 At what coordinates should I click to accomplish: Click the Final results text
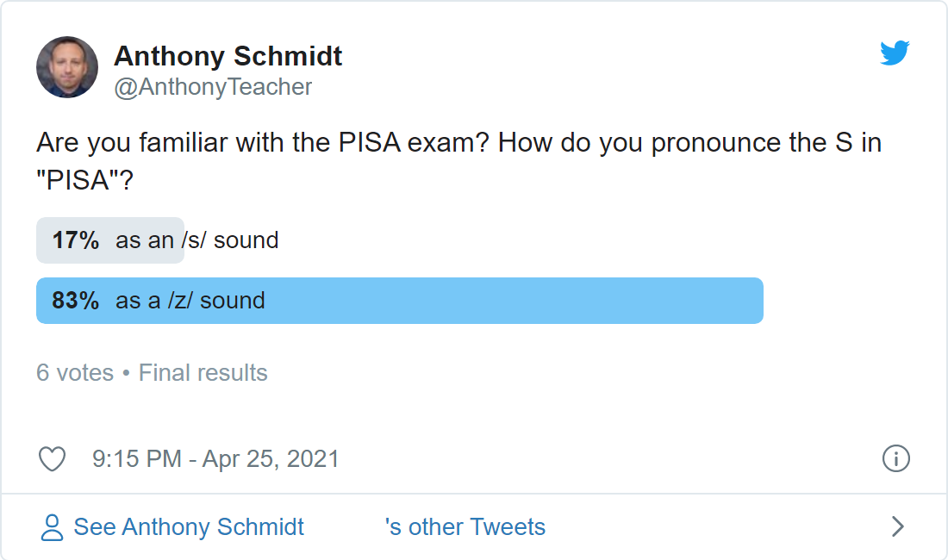pos(203,373)
